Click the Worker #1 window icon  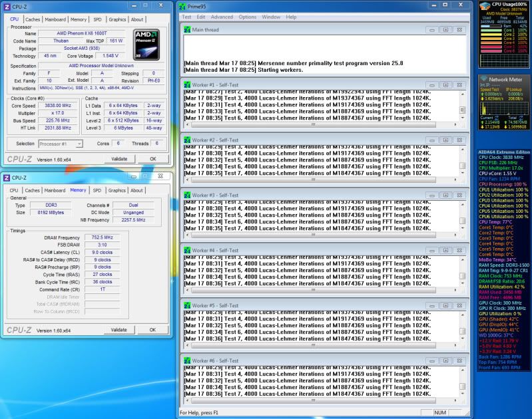tap(186, 85)
